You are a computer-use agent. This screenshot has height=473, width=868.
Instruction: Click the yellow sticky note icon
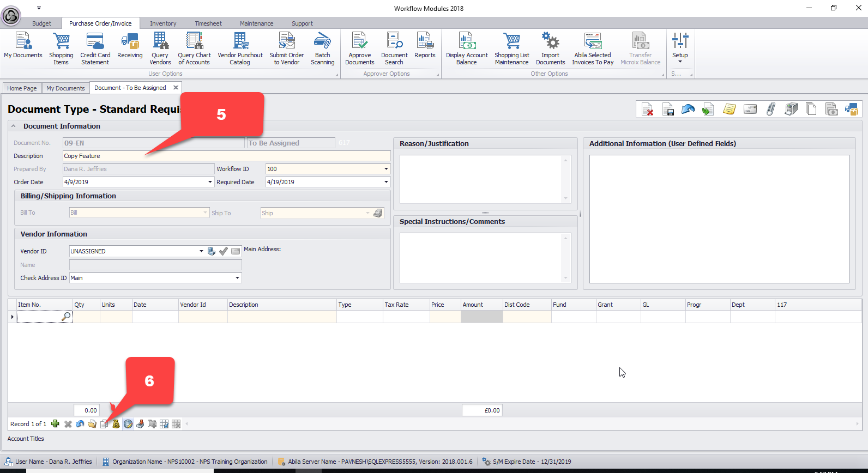pos(729,110)
